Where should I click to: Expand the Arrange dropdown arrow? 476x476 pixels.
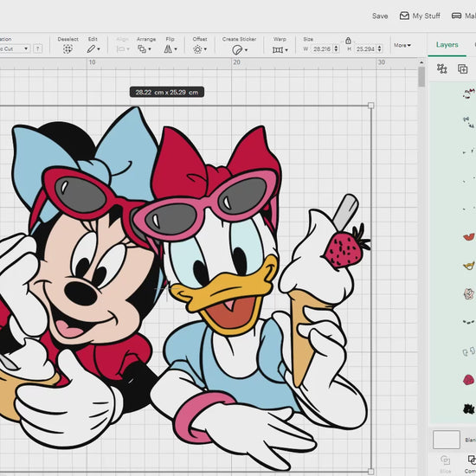(150, 49)
